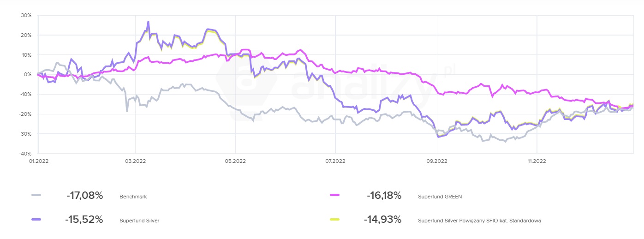Click the purple Superfund Silver legend swatch
This screenshot has height=239, width=644.
(x=36, y=220)
